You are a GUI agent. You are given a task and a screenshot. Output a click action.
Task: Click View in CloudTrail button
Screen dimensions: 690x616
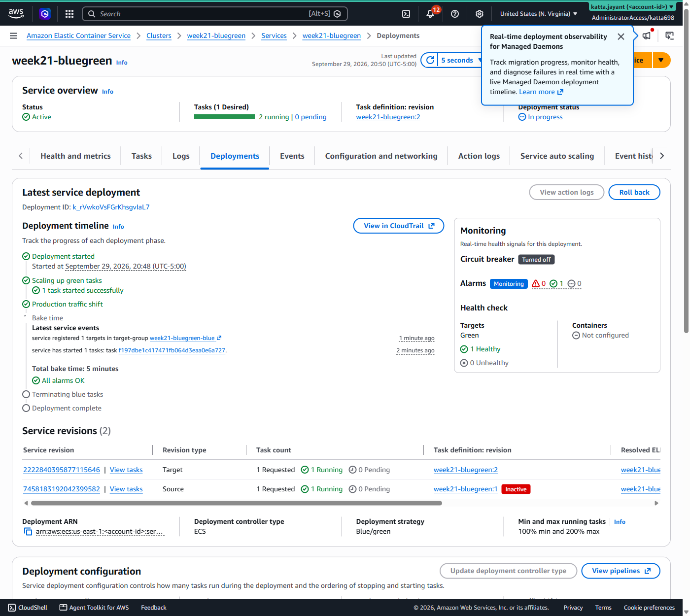[x=399, y=226]
